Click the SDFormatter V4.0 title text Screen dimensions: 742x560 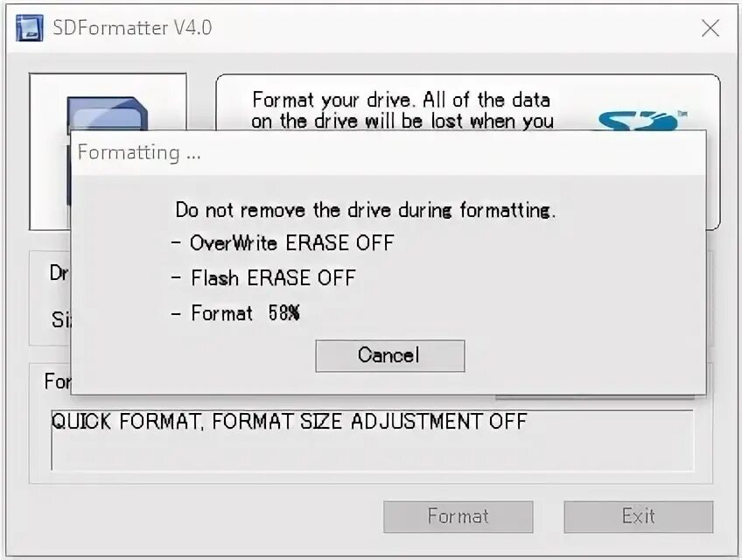point(132,28)
